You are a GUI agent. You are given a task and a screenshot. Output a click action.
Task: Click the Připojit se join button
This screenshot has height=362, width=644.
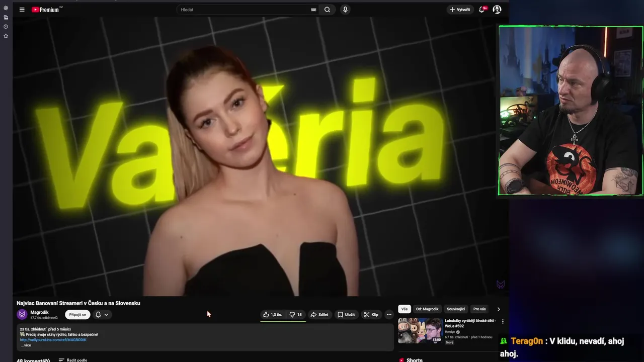[77, 315]
